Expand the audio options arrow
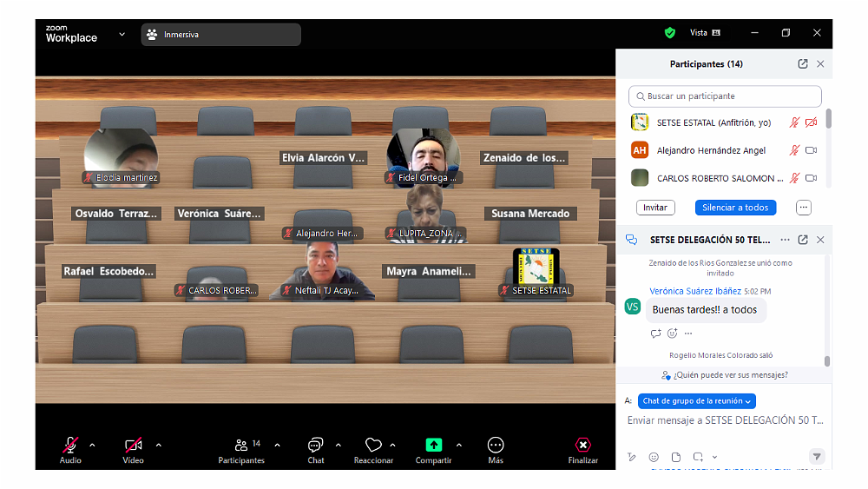The height and width of the screenshot is (489, 868). point(92,446)
